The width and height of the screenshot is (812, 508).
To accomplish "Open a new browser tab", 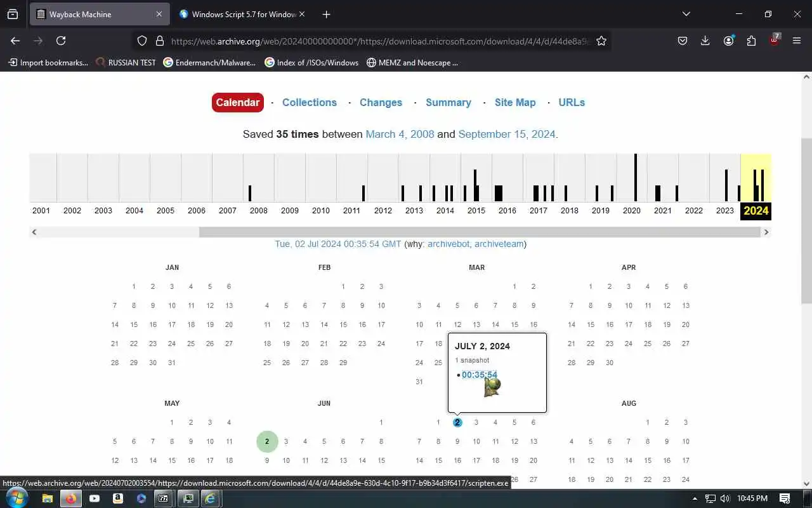I will (x=326, y=14).
